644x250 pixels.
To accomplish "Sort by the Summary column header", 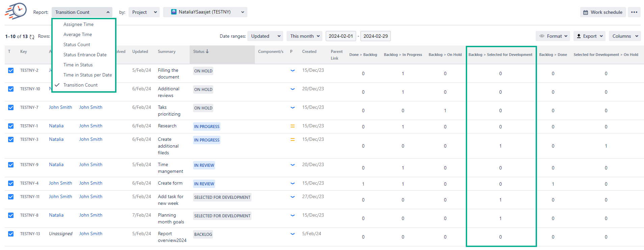I will pos(167,52).
